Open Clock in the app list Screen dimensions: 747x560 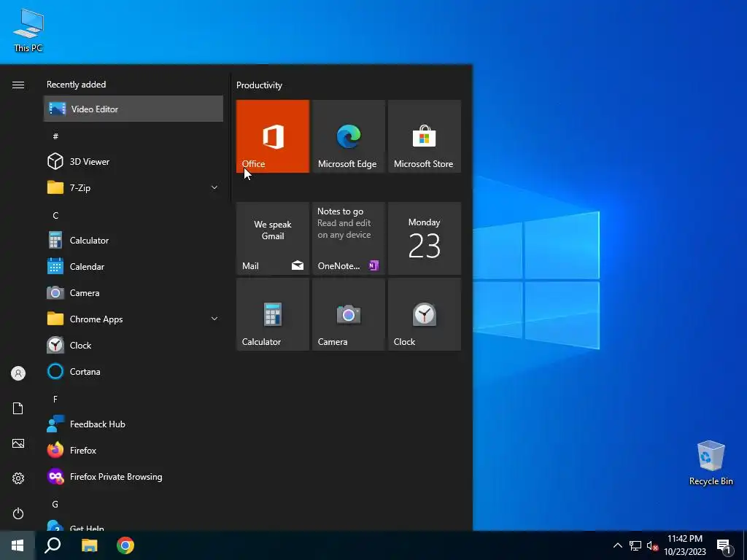(133, 345)
